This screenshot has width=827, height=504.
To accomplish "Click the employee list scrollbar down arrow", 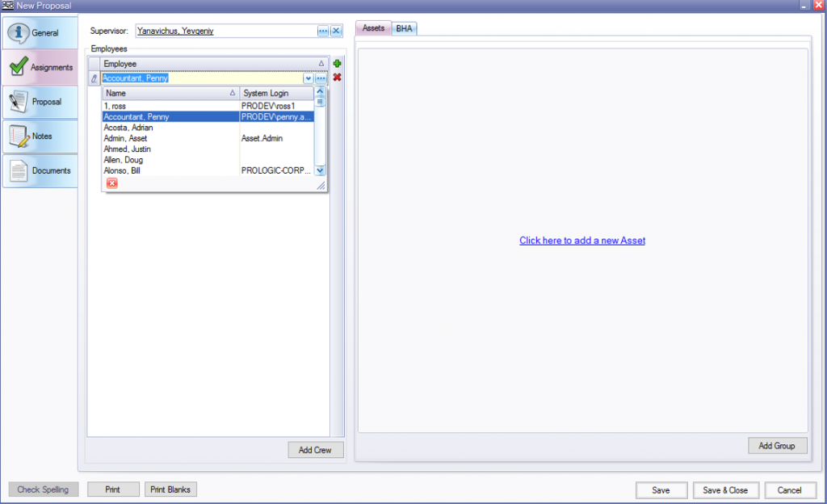I will pyautogui.click(x=320, y=170).
